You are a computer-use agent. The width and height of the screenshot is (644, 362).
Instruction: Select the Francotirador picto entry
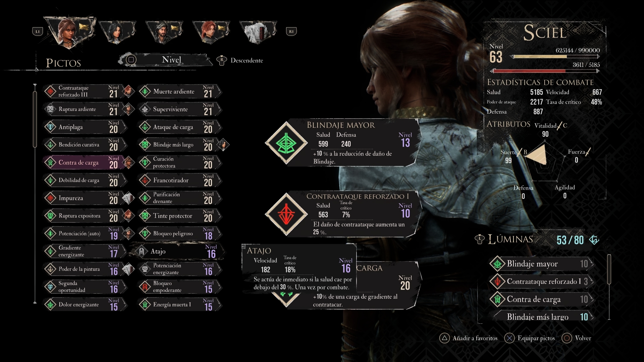coord(180,180)
